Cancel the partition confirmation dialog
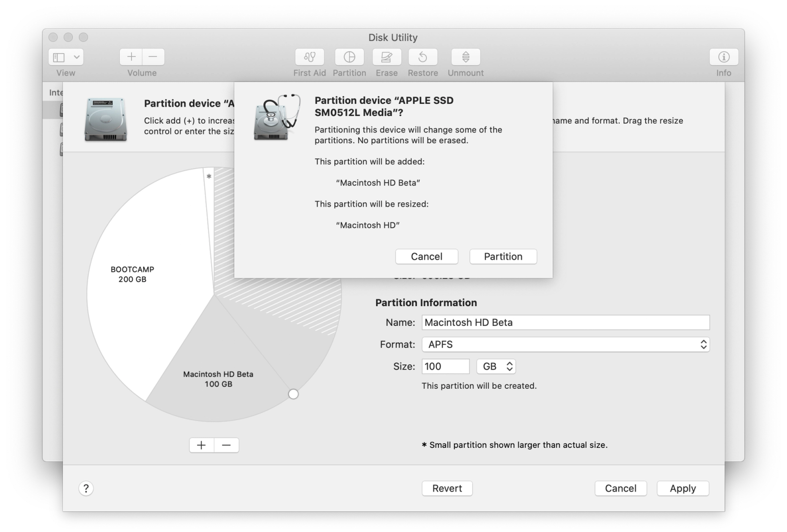 click(426, 257)
